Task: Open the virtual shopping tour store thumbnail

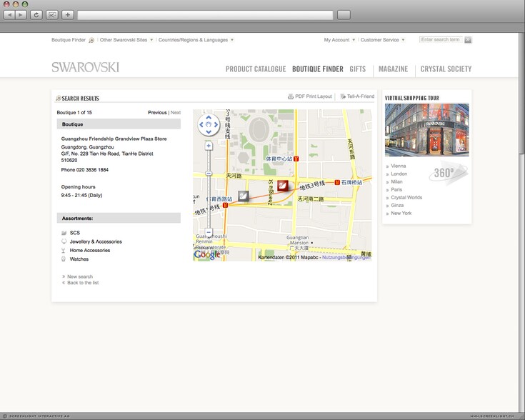Action: [x=427, y=130]
